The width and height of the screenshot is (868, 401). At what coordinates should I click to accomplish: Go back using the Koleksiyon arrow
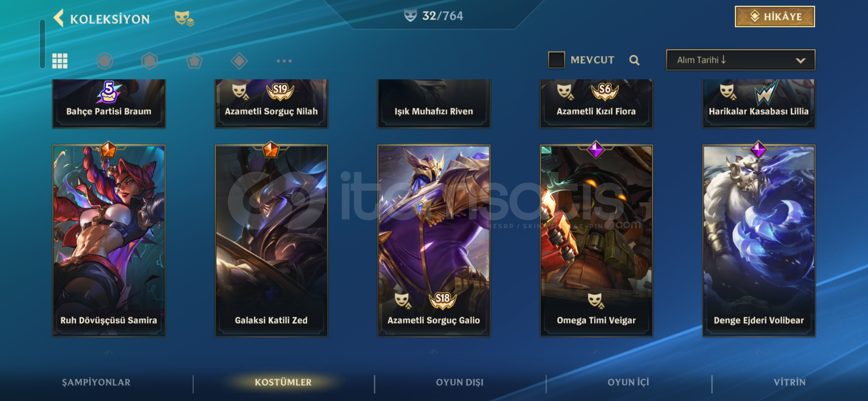59,18
